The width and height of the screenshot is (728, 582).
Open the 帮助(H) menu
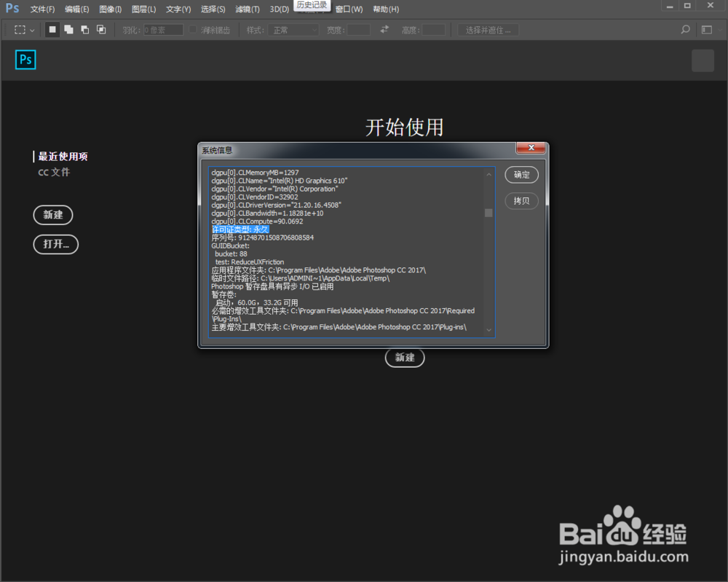[386, 9]
